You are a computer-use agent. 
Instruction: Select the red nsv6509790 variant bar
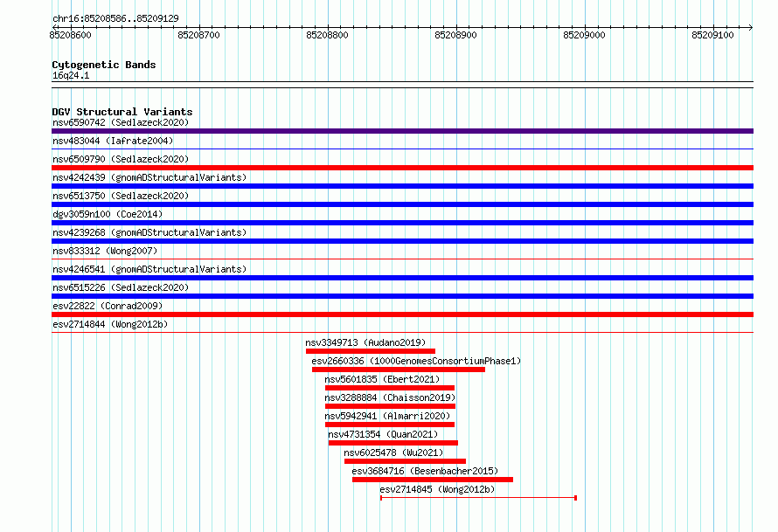click(402, 168)
